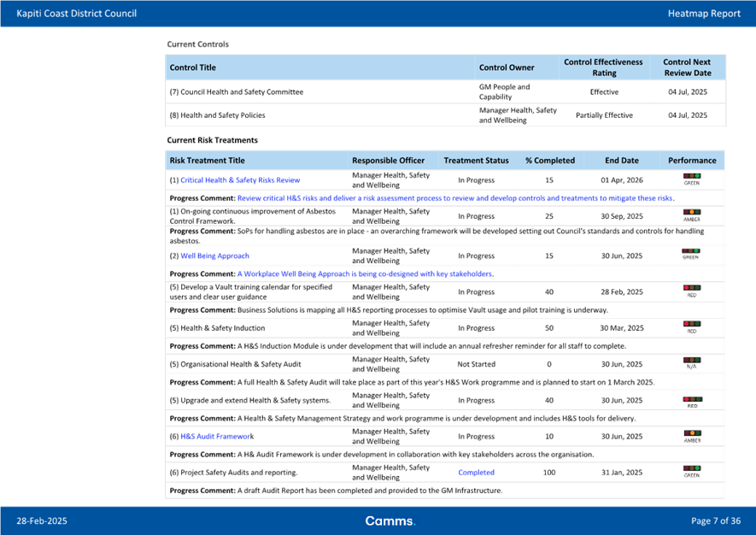Click the 28-Feb-2025 footer date
This screenshot has width=756, height=535.
42,521
